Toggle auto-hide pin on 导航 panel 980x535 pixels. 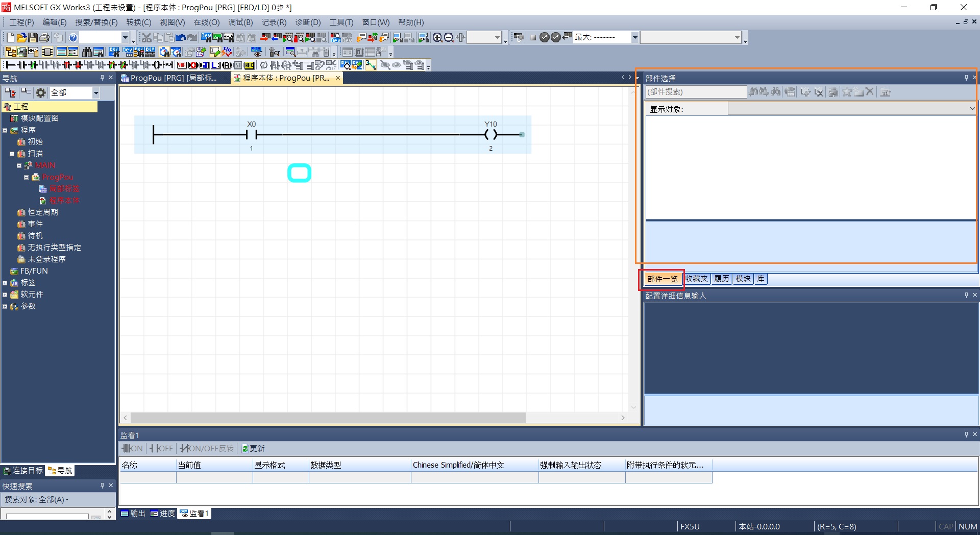(102, 78)
